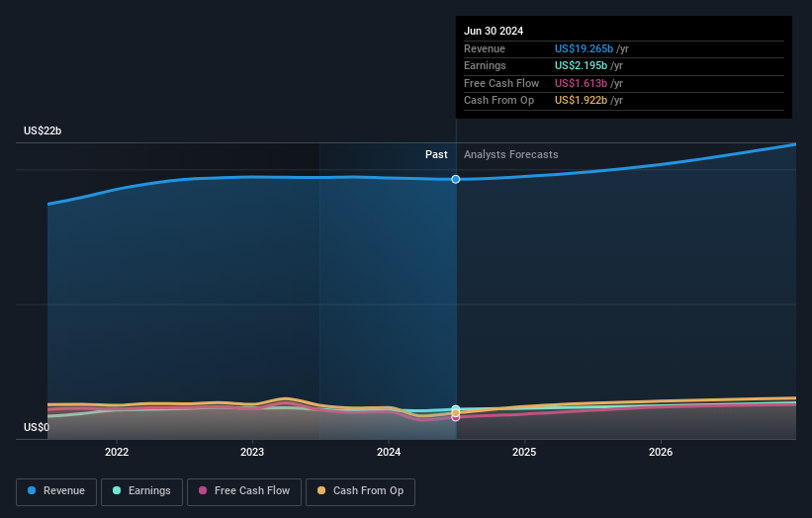Click the US$19.265b revenue value
Image resolution: width=812 pixels, height=518 pixels.
[x=584, y=48]
